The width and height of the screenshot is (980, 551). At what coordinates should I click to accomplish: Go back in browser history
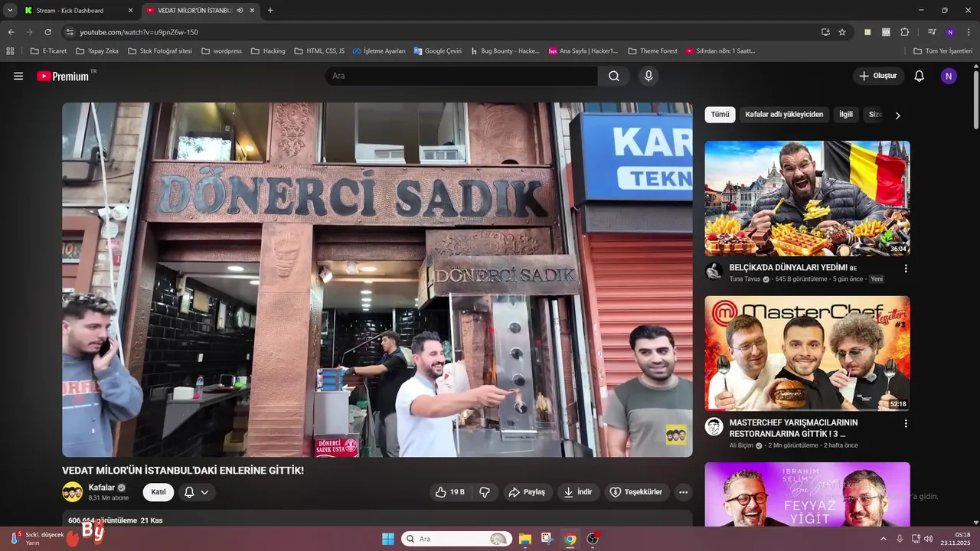[11, 32]
